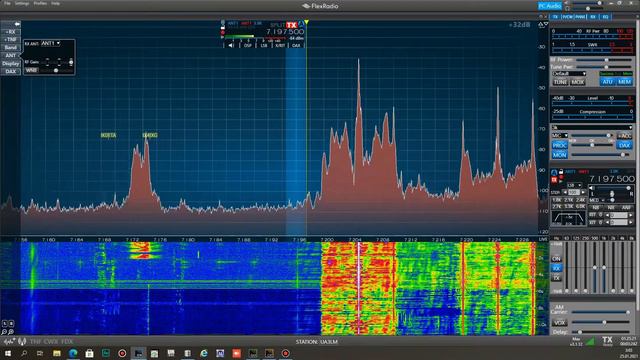This screenshot has height=360, width=640.
Task: Click the slice flag frequency 7.197.500
Action: click(x=285, y=32)
